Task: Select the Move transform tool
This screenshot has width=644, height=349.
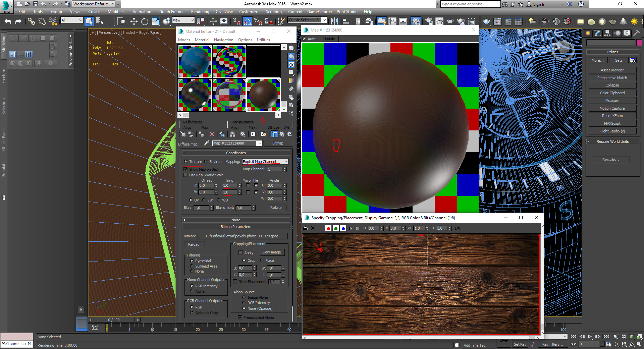Action: point(134,21)
